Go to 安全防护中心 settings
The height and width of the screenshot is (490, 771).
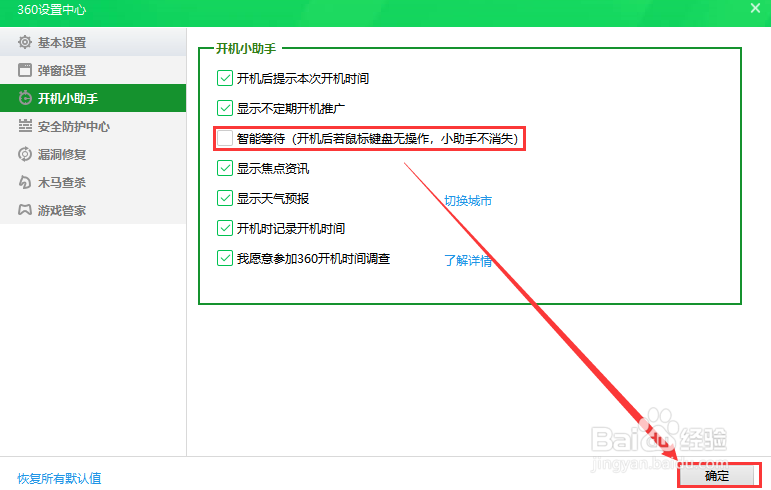point(93,126)
